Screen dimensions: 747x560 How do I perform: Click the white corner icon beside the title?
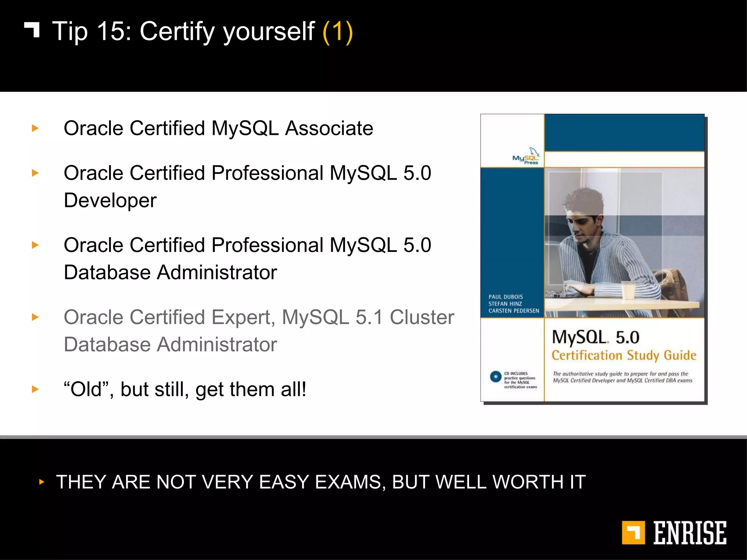click(32, 30)
